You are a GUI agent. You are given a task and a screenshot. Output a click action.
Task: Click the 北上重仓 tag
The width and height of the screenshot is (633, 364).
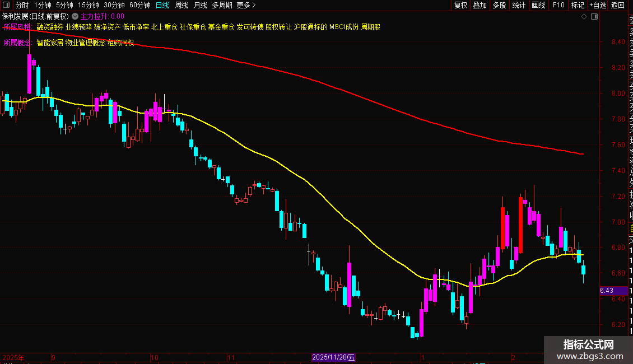(x=164, y=27)
